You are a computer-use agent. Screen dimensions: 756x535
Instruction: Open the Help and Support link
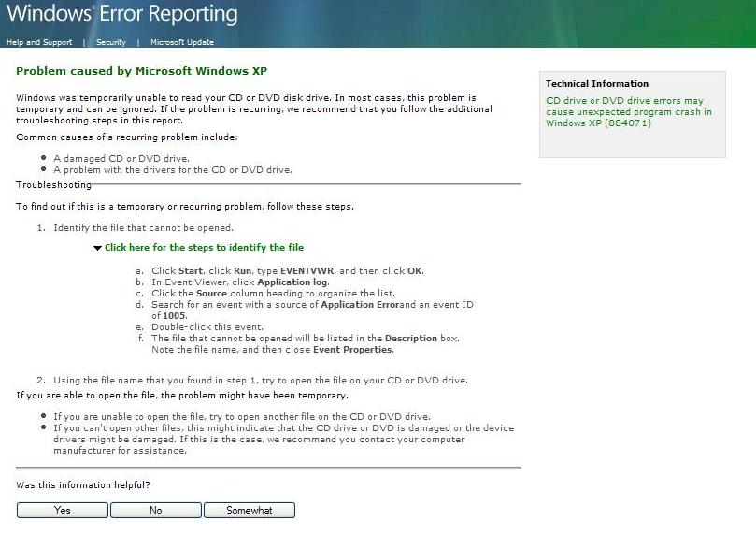point(39,42)
